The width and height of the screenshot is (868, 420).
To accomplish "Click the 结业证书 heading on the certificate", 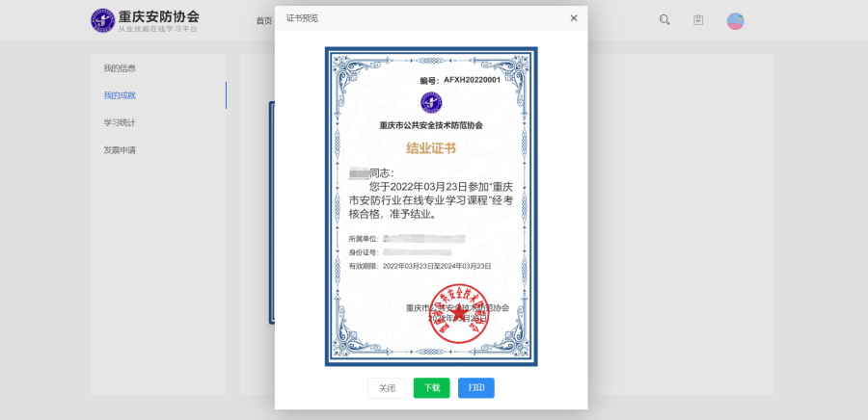I will (x=431, y=148).
